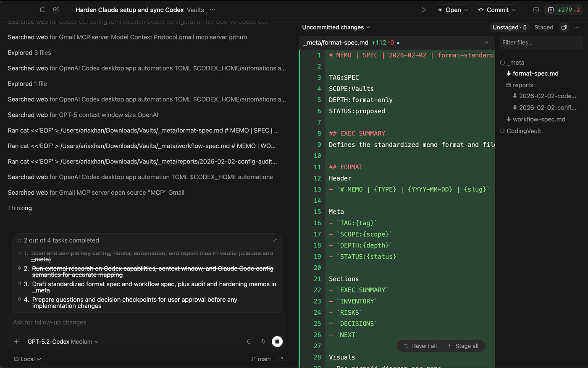Click diff line 8 EXEC SUMMARY heading
The width and height of the screenshot is (588, 368).
click(357, 133)
